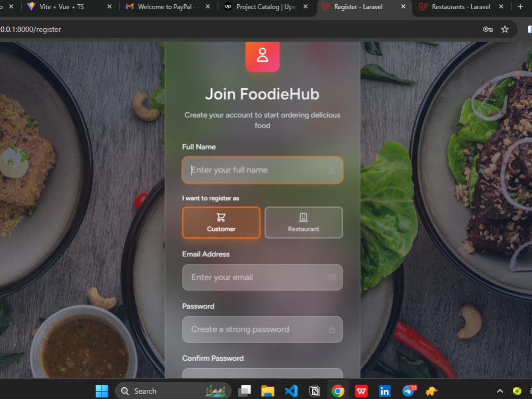Open Telegram from the taskbar
The image size is (532, 399).
[x=408, y=391]
